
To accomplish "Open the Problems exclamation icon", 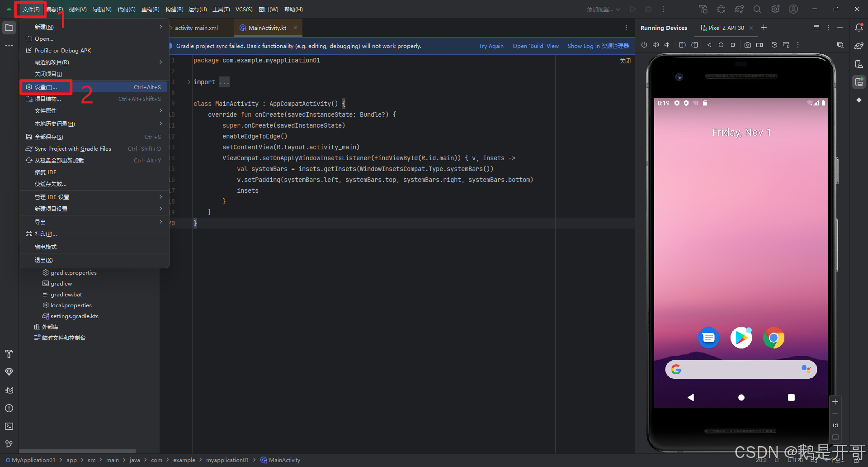I will coord(9,408).
